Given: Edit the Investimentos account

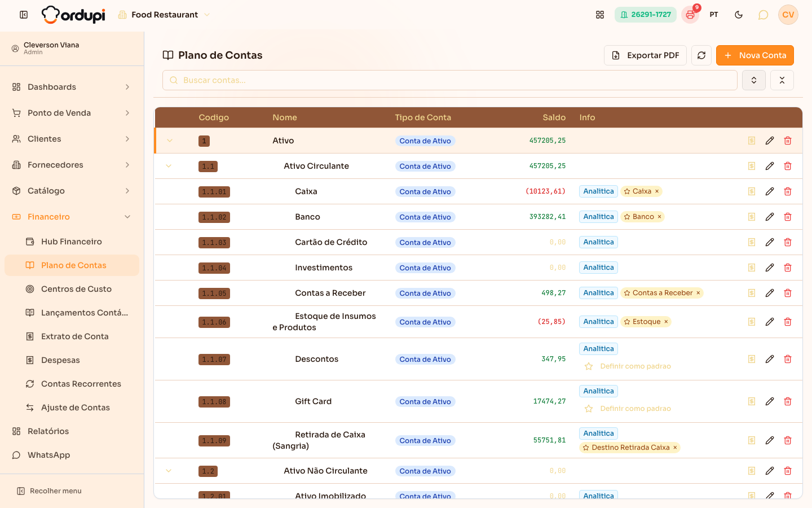Looking at the screenshot, I should pos(770,268).
